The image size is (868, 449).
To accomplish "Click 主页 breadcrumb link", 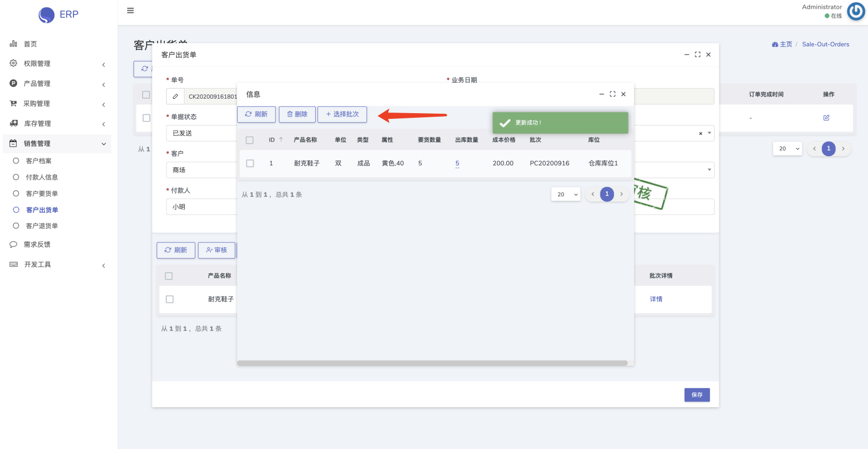I will pos(782,44).
